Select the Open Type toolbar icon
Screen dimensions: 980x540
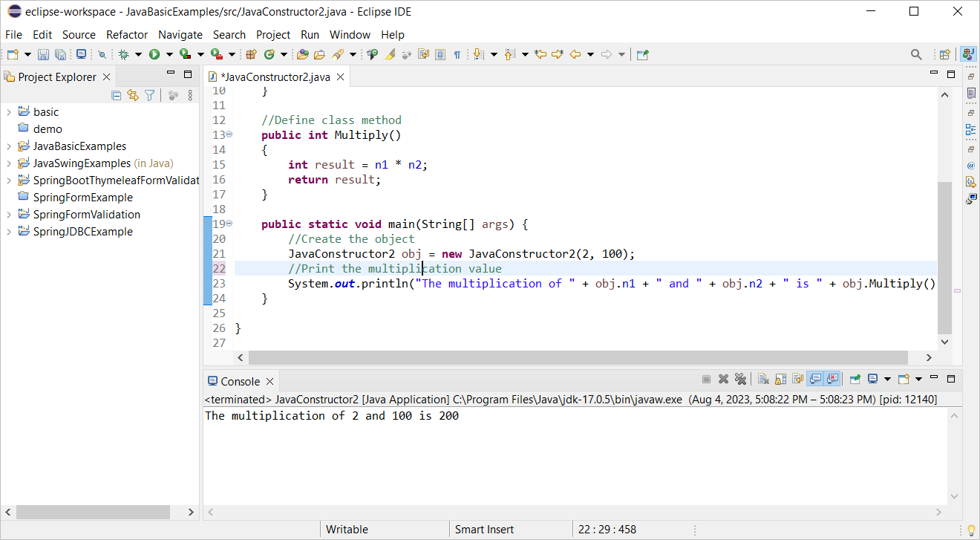303,53
